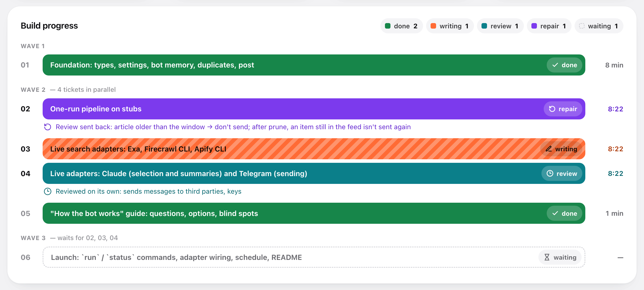Viewport: 644px width, 290px height.
Task: Click 'waits for 02, 03, 04' caption
Action: click(88, 238)
